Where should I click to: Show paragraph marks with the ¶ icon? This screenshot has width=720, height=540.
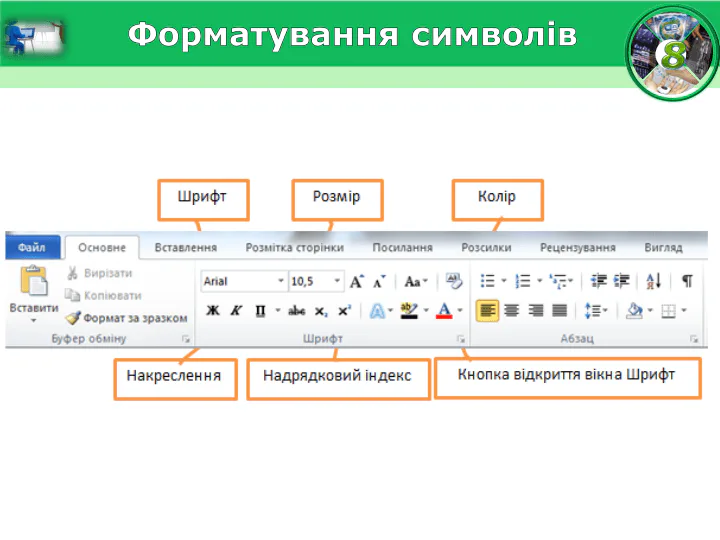coord(687,281)
